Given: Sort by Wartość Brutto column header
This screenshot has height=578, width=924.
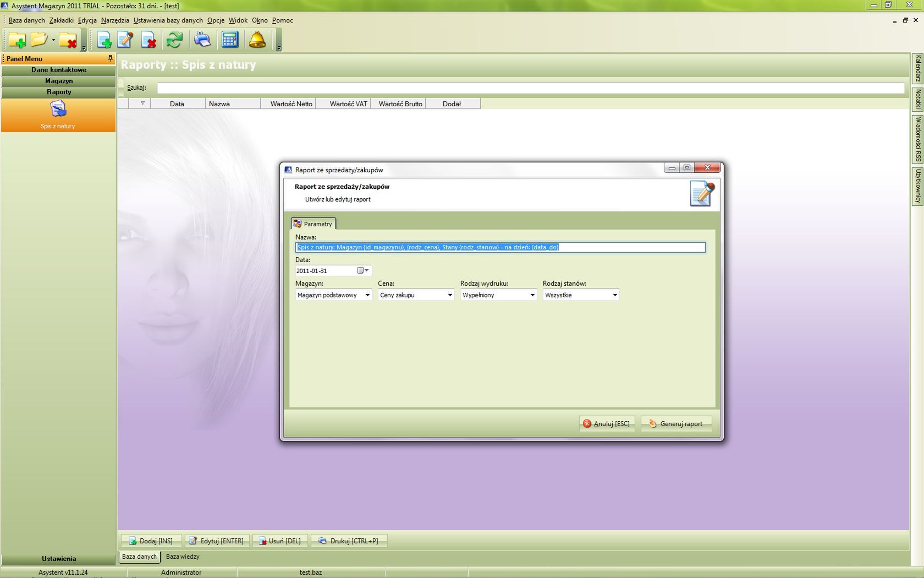Looking at the screenshot, I should [x=398, y=103].
